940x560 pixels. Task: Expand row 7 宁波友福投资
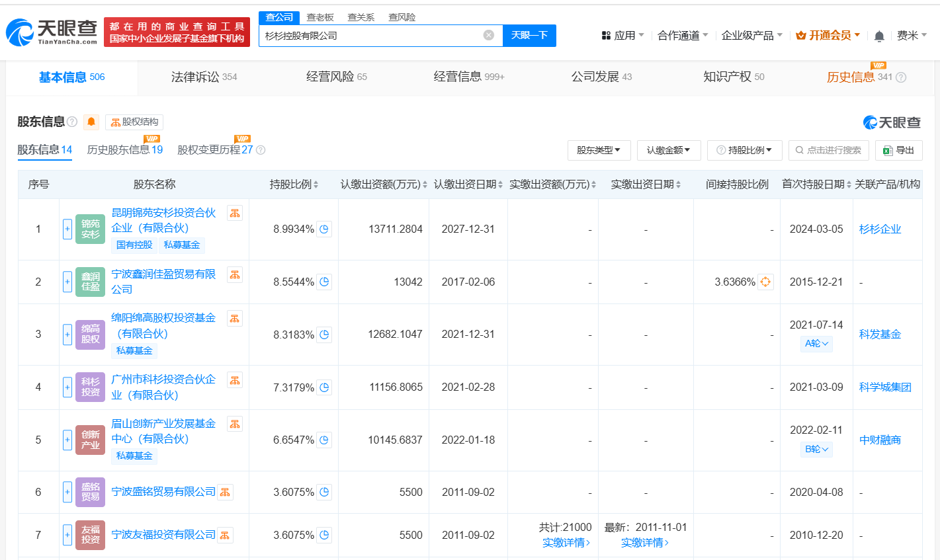coord(67,535)
